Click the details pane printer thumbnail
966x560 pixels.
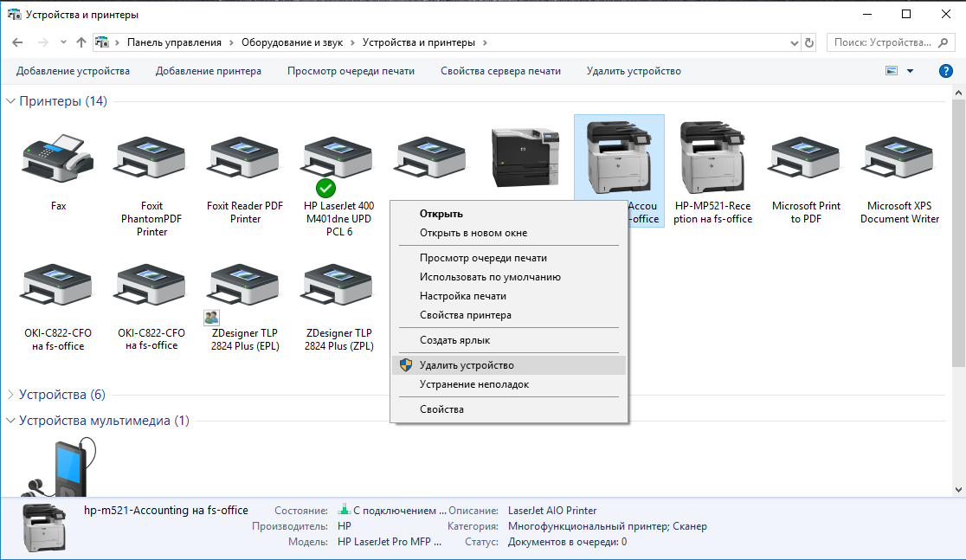(x=44, y=527)
